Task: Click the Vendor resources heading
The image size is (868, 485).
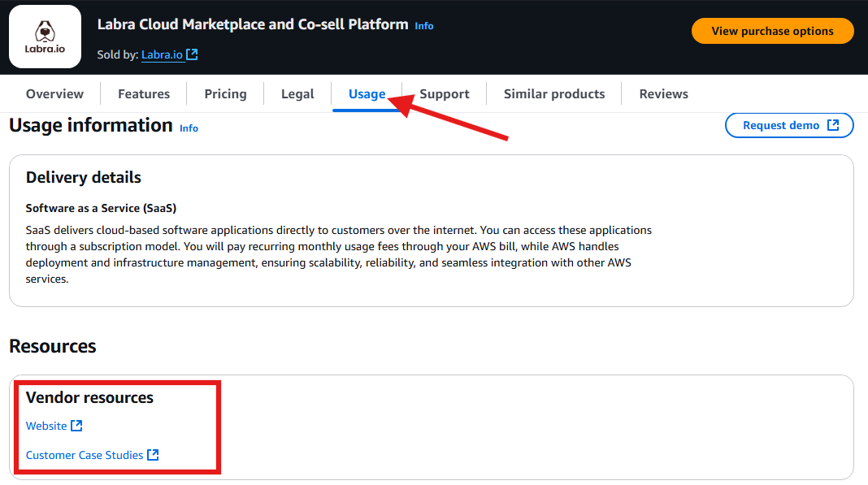Action: (x=89, y=397)
